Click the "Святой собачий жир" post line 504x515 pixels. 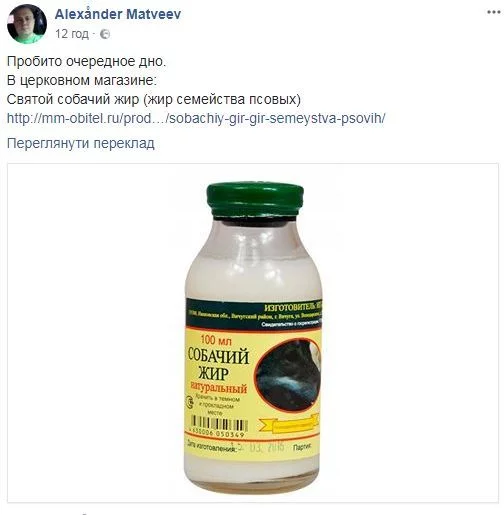tap(154, 100)
